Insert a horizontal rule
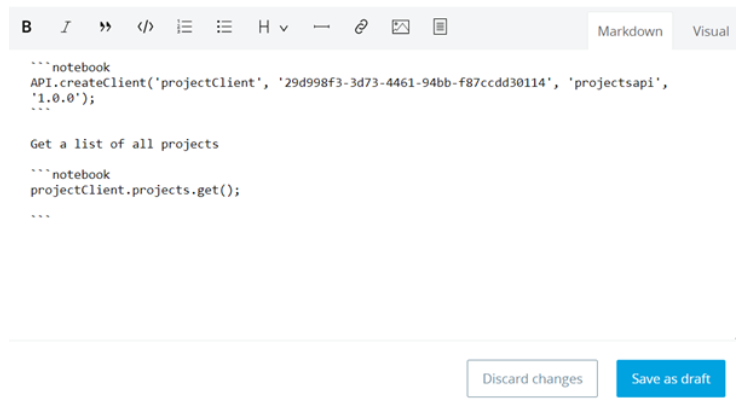Image resolution: width=750 pixels, height=412 pixels. (x=321, y=28)
